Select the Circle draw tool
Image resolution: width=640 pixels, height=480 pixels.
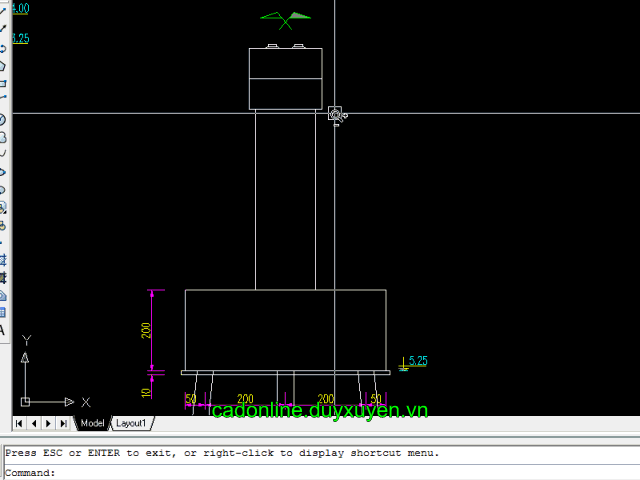(x=3, y=119)
